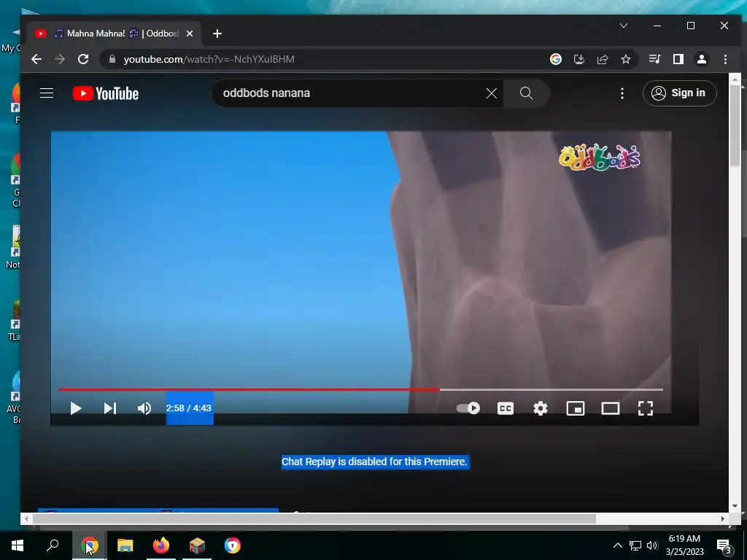Skip to the next video

coord(110,408)
